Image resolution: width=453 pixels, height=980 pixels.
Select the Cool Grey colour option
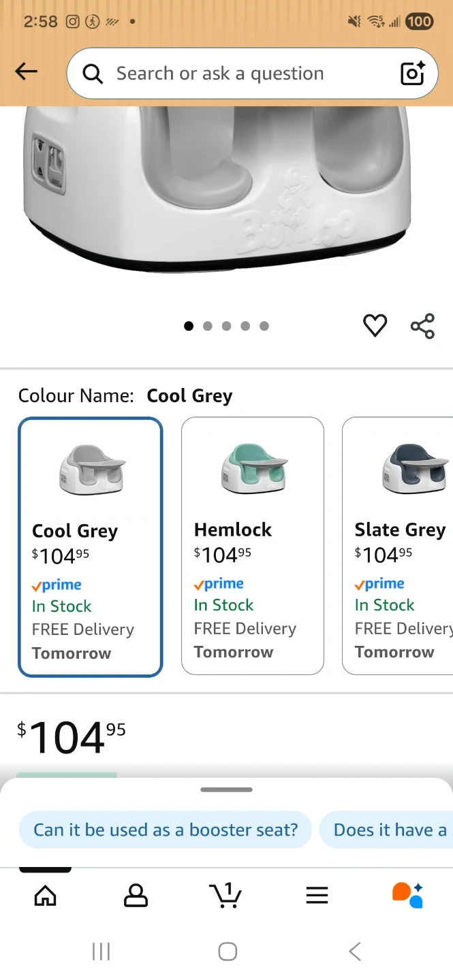tap(91, 547)
